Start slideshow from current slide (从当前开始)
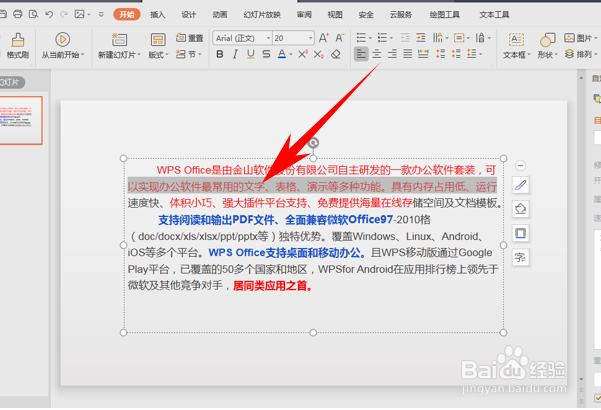The width and height of the screenshot is (601, 410). tap(62, 46)
